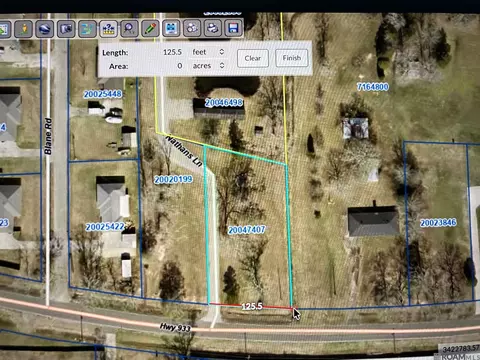Click the Street View pegman icon
This screenshot has width=480, height=360.
point(24,29)
